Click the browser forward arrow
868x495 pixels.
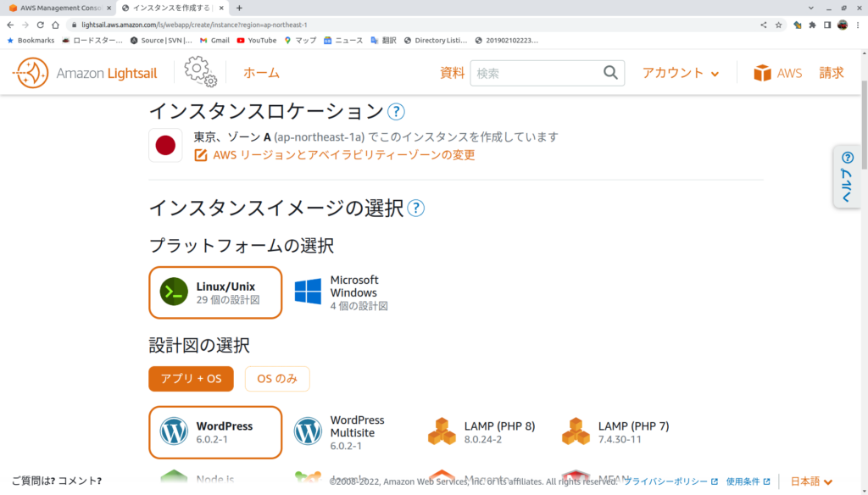[25, 25]
